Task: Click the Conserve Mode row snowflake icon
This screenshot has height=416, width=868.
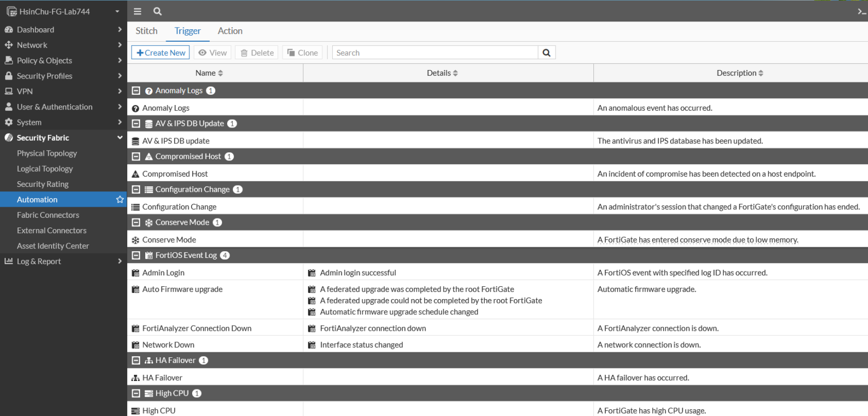Action: pos(135,240)
